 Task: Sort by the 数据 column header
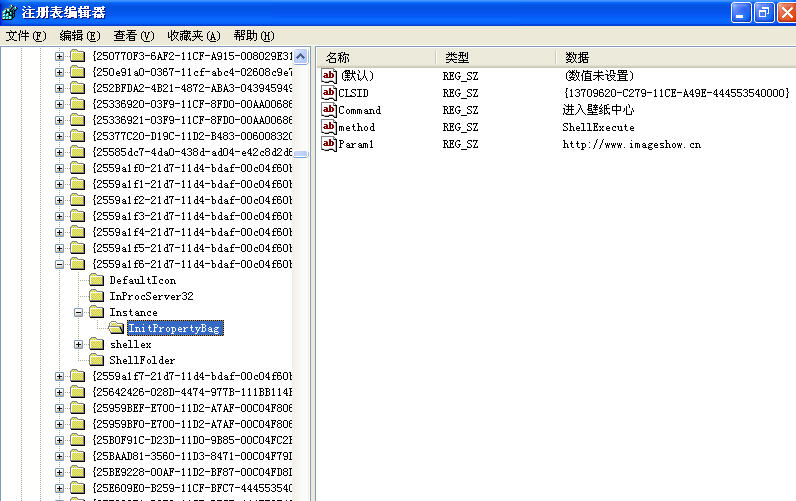coord(676,57)
